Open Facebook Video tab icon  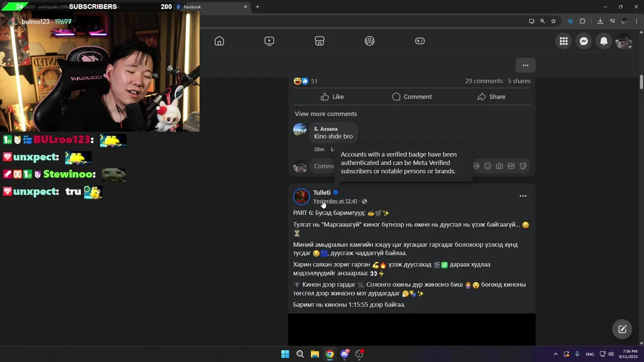click(269, 41)
